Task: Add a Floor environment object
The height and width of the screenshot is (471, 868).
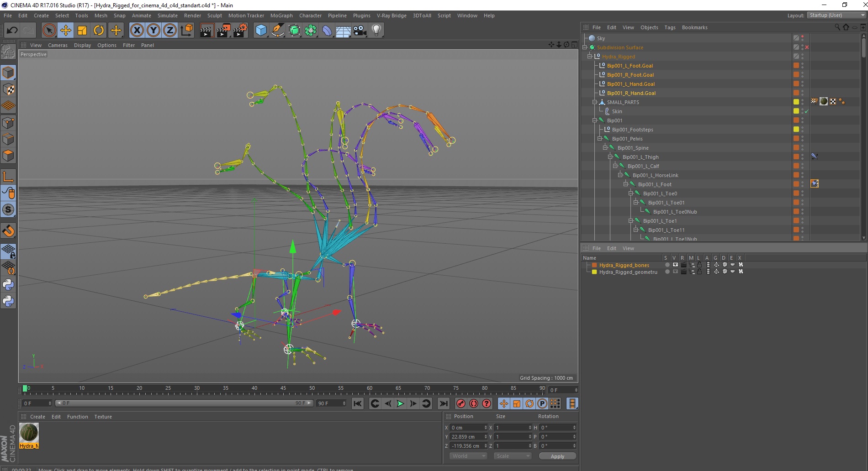Action: 344,31
